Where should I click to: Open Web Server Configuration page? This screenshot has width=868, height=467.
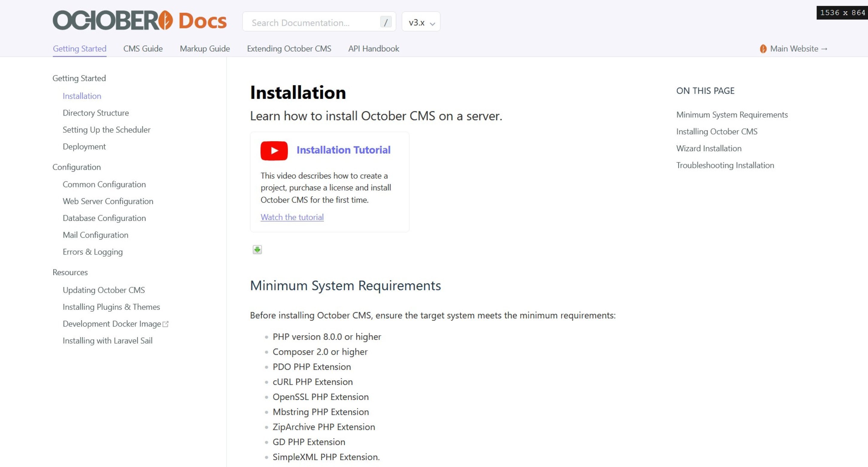click(108, 201)
